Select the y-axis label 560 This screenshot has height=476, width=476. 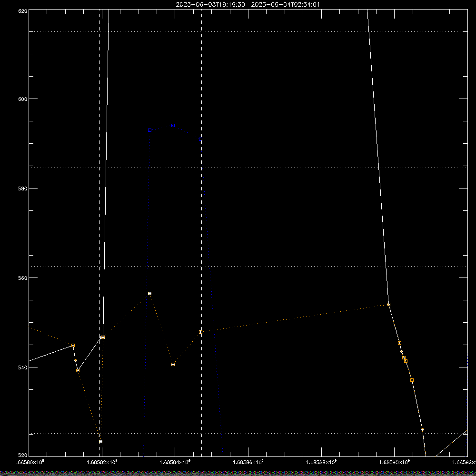(x=23, y=278)
